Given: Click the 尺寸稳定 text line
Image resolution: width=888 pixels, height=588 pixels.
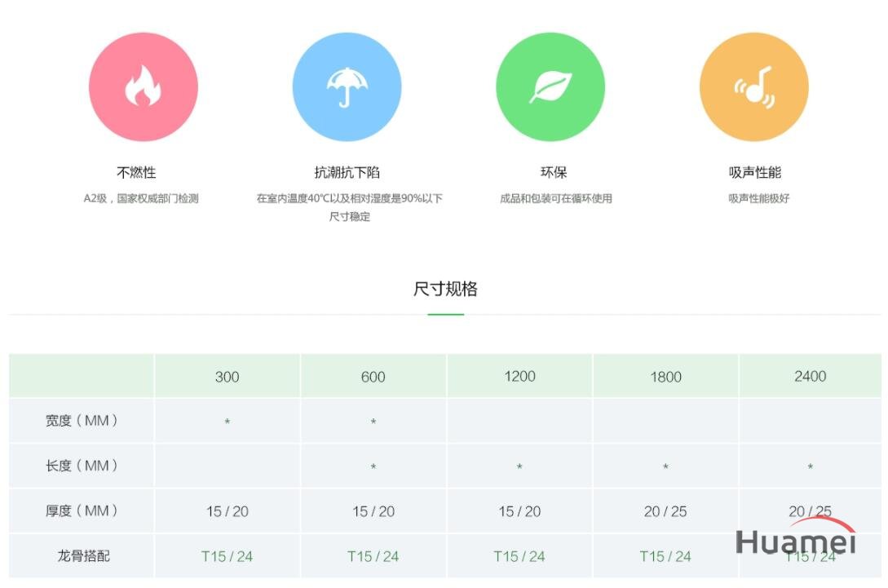Looking at the screenshot, I should (x=350, y=216).
